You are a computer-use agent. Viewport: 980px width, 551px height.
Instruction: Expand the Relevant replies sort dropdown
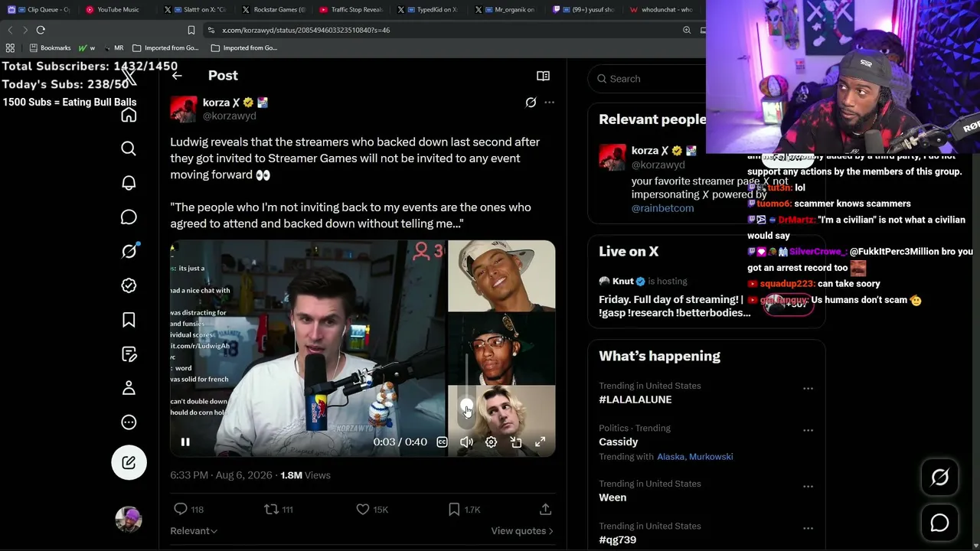click(194, 531)
